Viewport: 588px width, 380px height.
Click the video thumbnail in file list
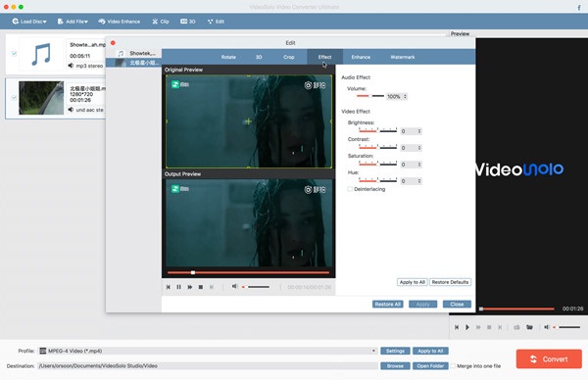pos(41,98)
